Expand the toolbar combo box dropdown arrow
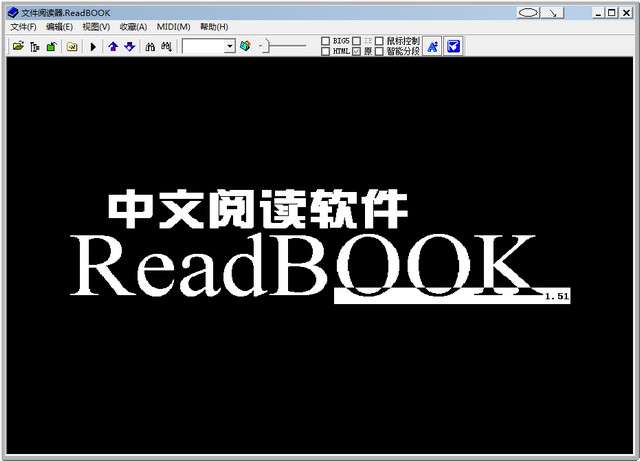The image size is (640, 461). (x=230, y=46)
